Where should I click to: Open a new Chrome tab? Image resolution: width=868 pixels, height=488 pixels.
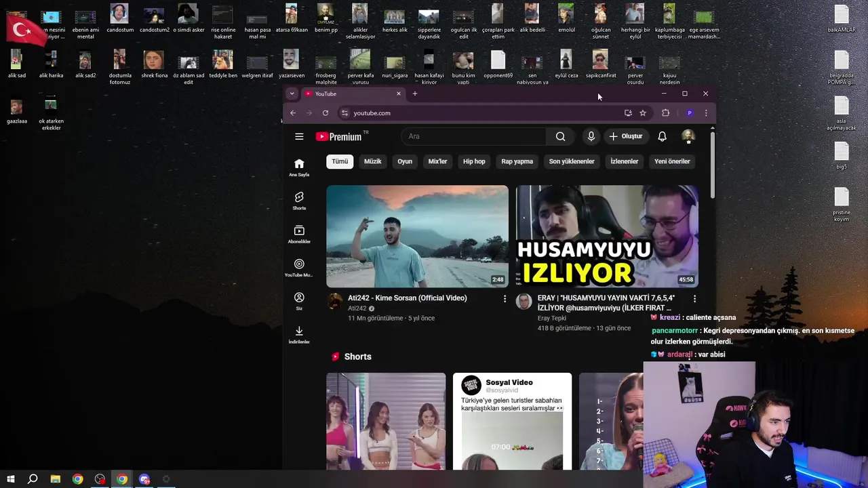(415, 94)
